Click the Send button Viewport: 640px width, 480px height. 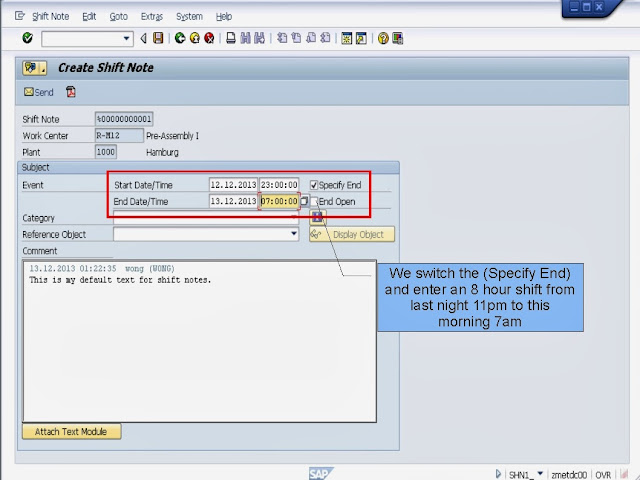coord(39,92)
